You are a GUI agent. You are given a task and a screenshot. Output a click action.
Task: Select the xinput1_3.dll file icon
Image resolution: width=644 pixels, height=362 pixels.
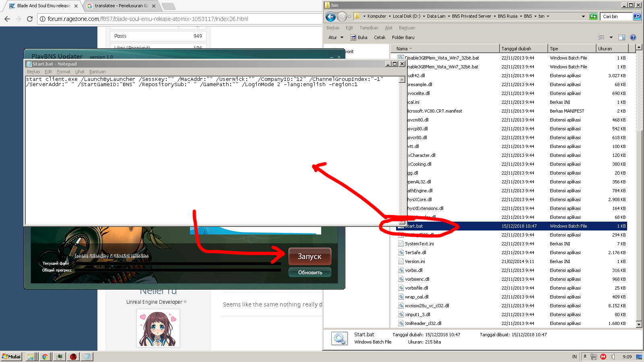pos(401,315)
